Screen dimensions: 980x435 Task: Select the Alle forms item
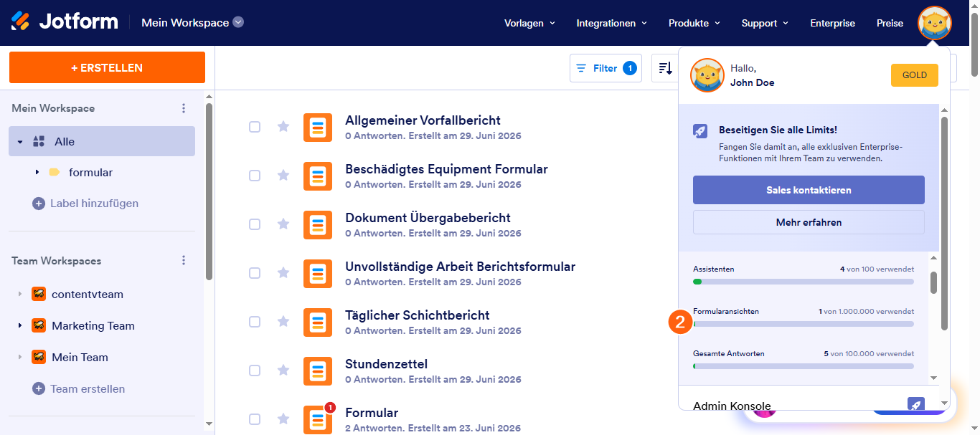point(102,141)
